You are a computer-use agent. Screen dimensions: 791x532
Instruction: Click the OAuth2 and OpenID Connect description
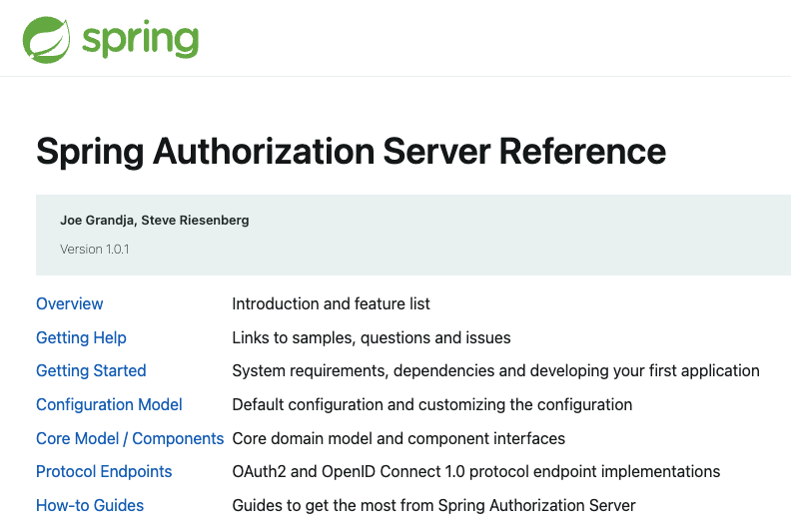click(476, 471)
